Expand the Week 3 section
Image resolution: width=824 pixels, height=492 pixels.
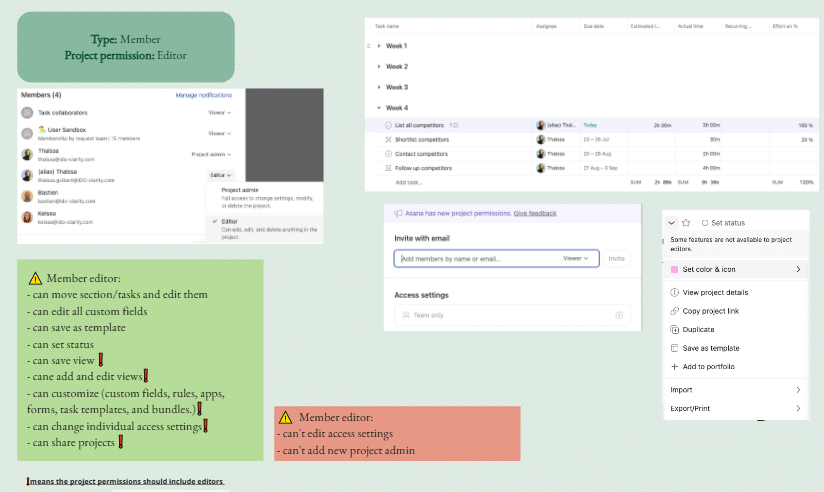[379, 87]
